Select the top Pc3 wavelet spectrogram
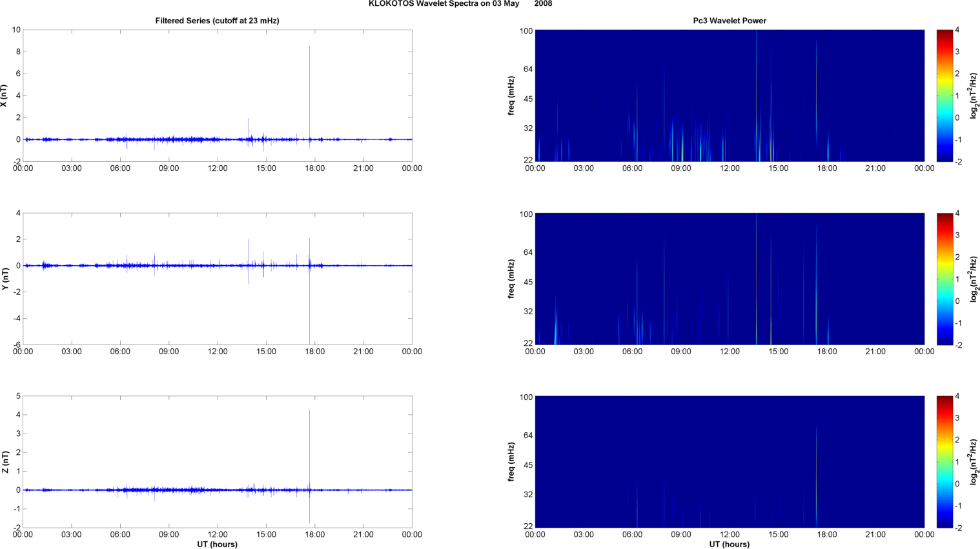 [730, 95]
